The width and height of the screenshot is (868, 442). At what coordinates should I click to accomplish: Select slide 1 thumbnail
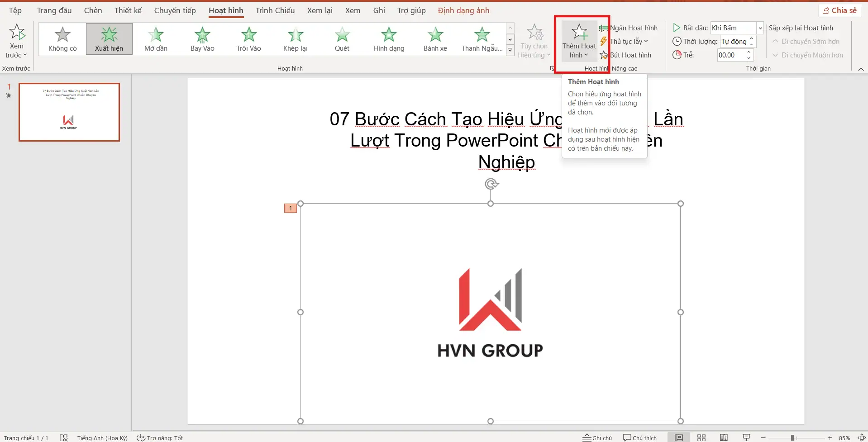[x=69, y=112]
